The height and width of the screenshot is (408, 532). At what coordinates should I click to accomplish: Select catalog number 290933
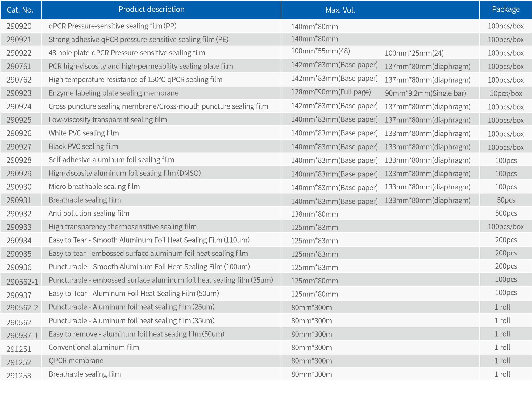pos(19,227)
